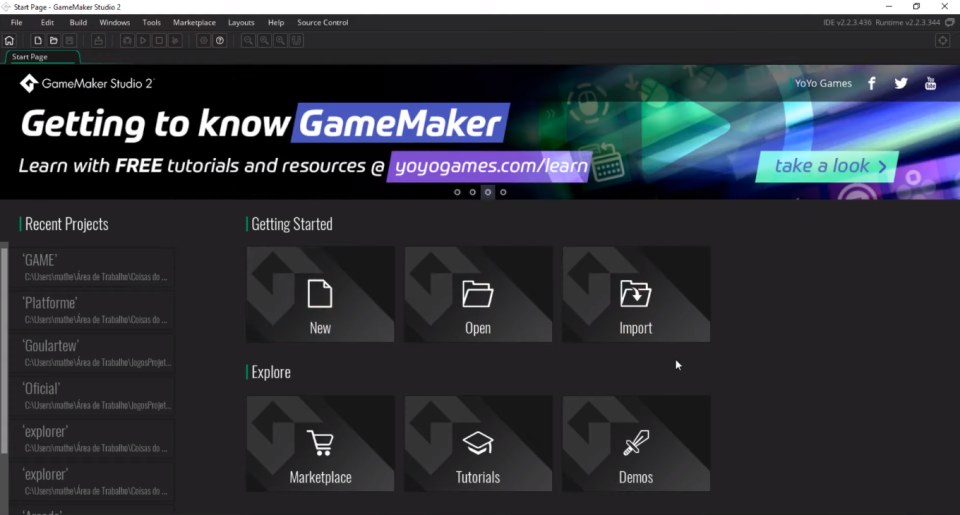This screenshot has width=960, height=515.
Task: Click the Zoom Reset magnifier icon
Action: click(264, 40)
